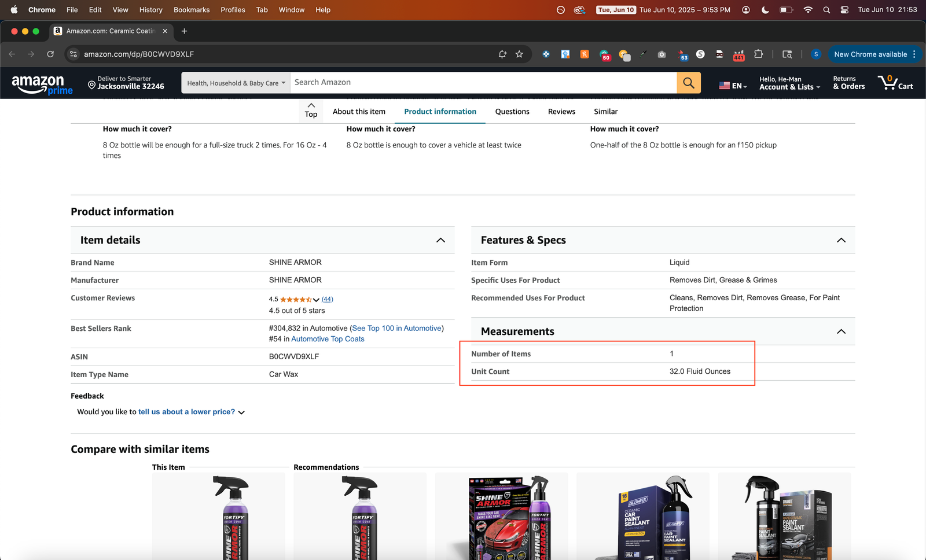Jump to Reviews tab

561,112
